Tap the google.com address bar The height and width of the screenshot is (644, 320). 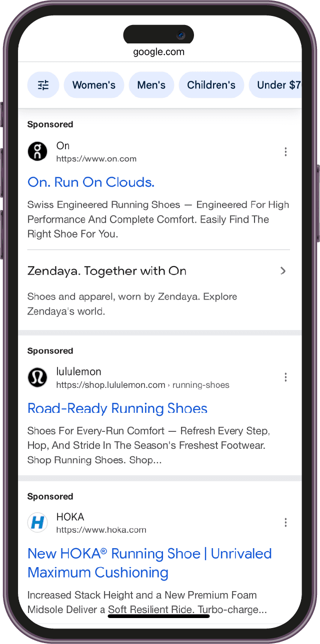pos(158,51)
